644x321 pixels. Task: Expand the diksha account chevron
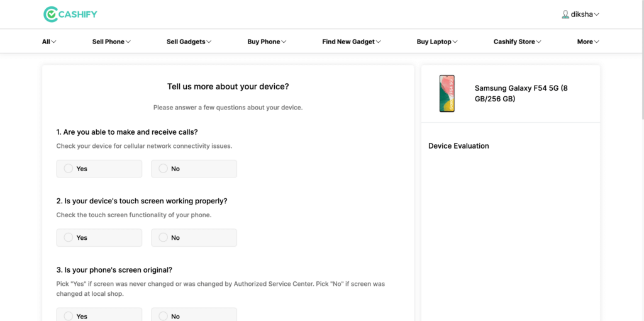[597, 14]
